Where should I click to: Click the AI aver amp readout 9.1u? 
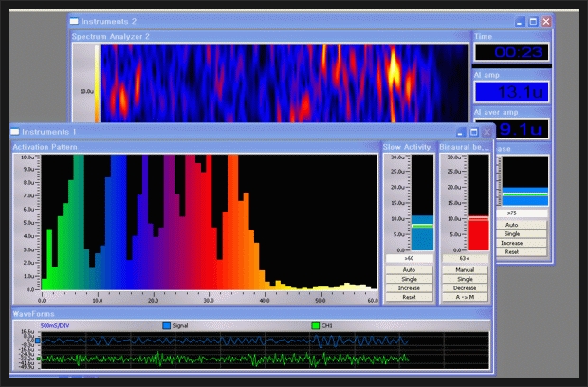coord(522,130)
